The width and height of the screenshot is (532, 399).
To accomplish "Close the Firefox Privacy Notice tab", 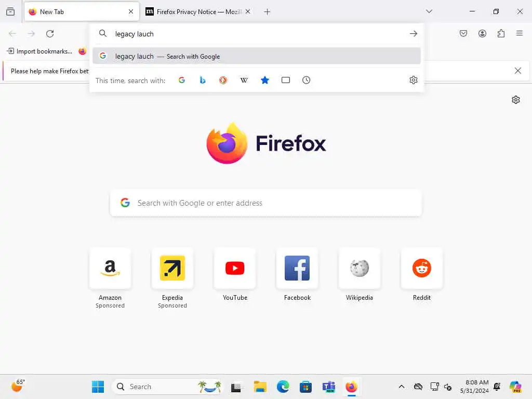I will pyautogui.click(x=248, y=11).
